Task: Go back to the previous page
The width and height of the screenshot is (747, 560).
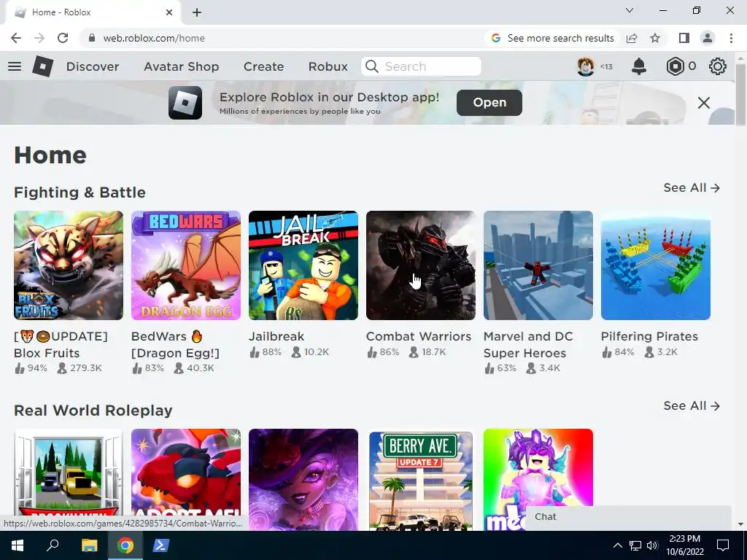Action: (x=16, y=38)
